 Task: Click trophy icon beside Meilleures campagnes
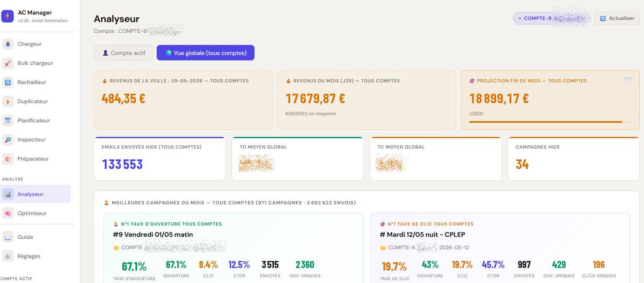(x=106, y=203)
